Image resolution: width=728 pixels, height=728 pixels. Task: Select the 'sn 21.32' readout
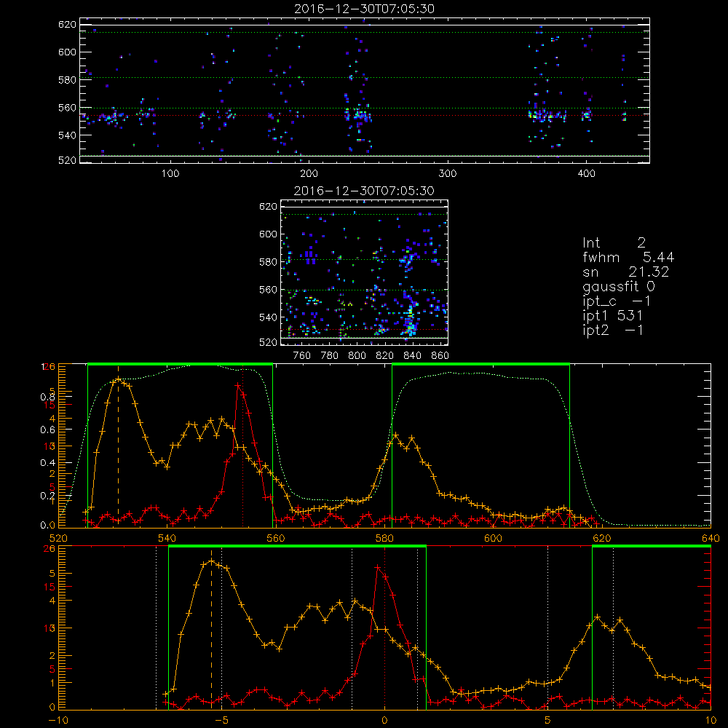625,272
